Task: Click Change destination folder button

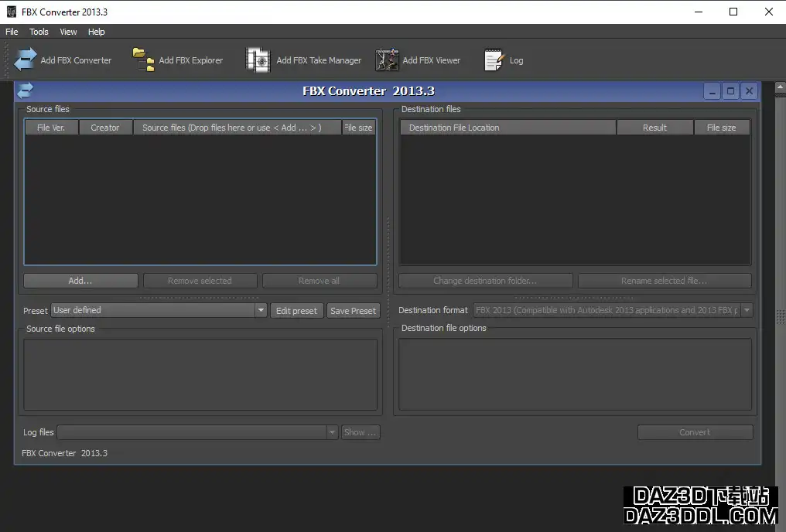Action: pyautogui.click(x=485, y=281)
